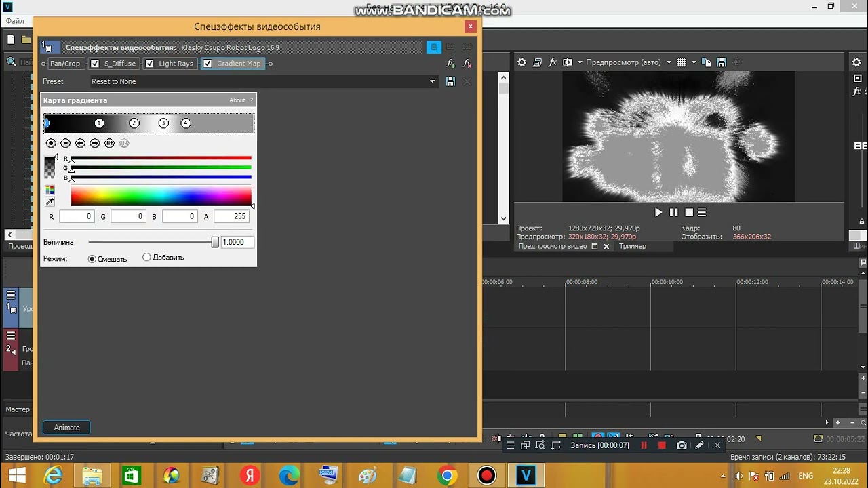Uncheck the Gradient Map effect checkbox
The height and width of the screenshot is (488, 868).
click(208, 64)
